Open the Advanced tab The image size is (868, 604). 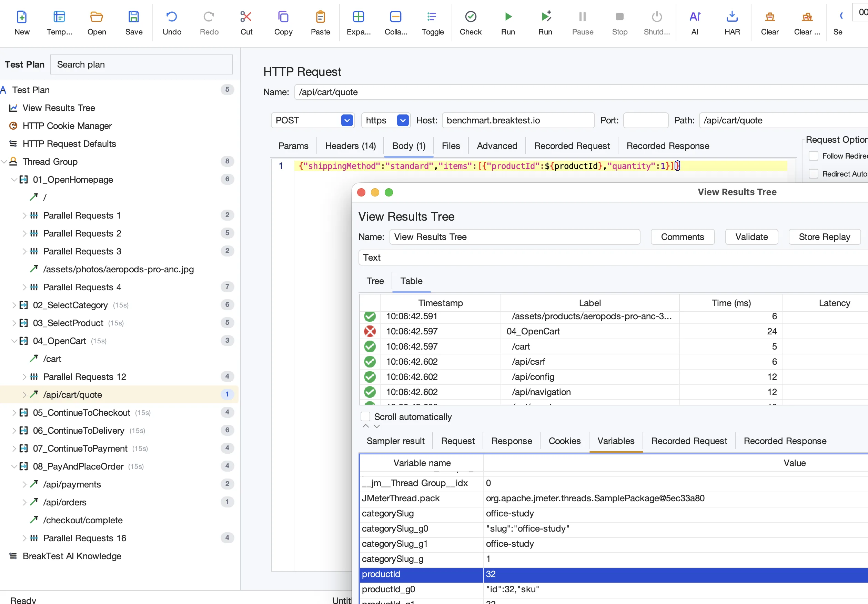(x=497, y=146)
